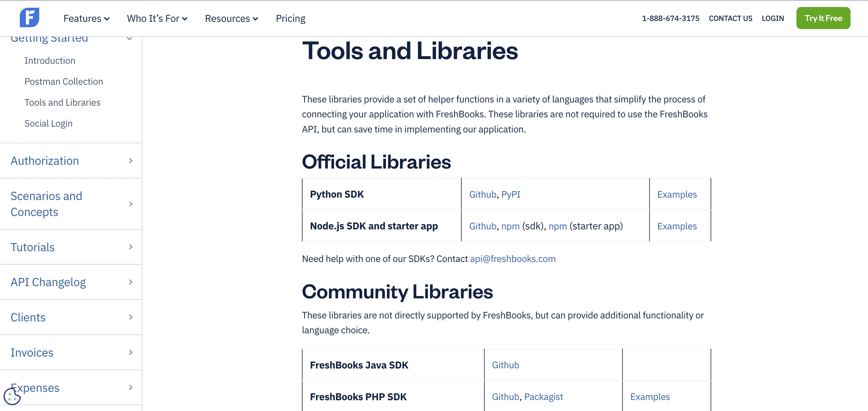
Task: Open Social Login sidebar page
Action: pyautogui.click(x=49, y=123)
